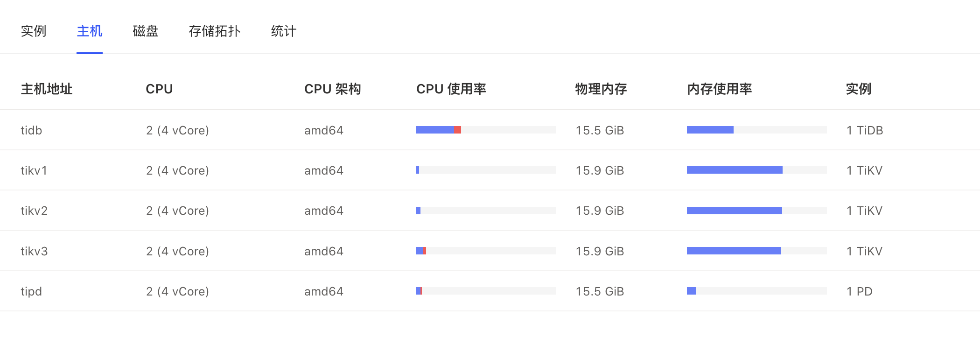Viewport: 980px width, 352px height.
Task: Click the 物理内存 column header
Action: pos(601,89)
